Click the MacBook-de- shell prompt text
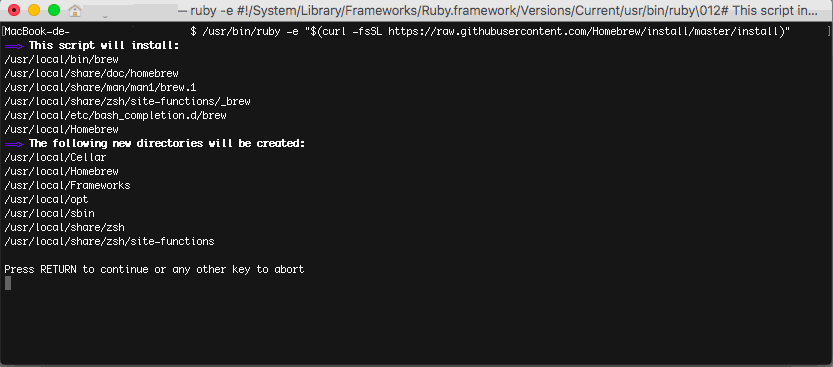The width and height of the screenshot is (833, 367). [37, 32]
